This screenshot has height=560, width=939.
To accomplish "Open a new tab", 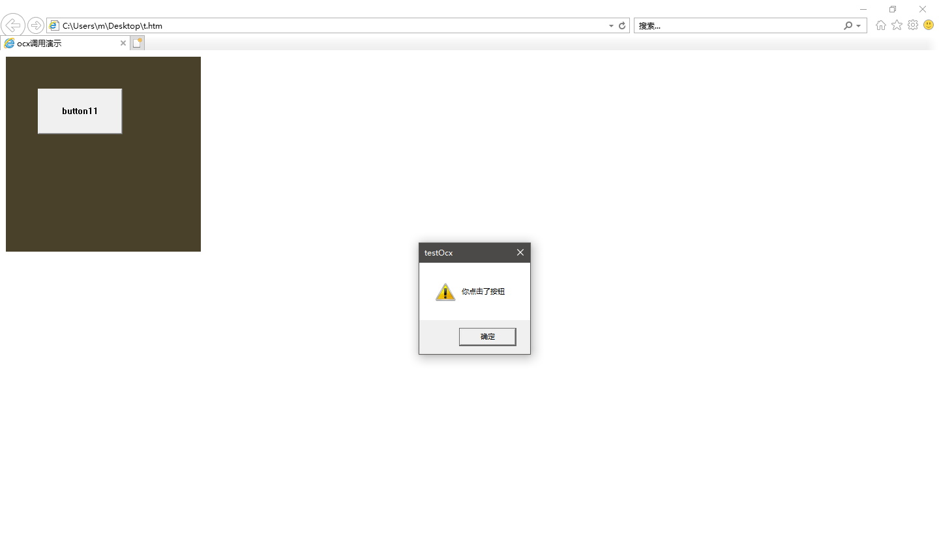I will tap(137, 43).
